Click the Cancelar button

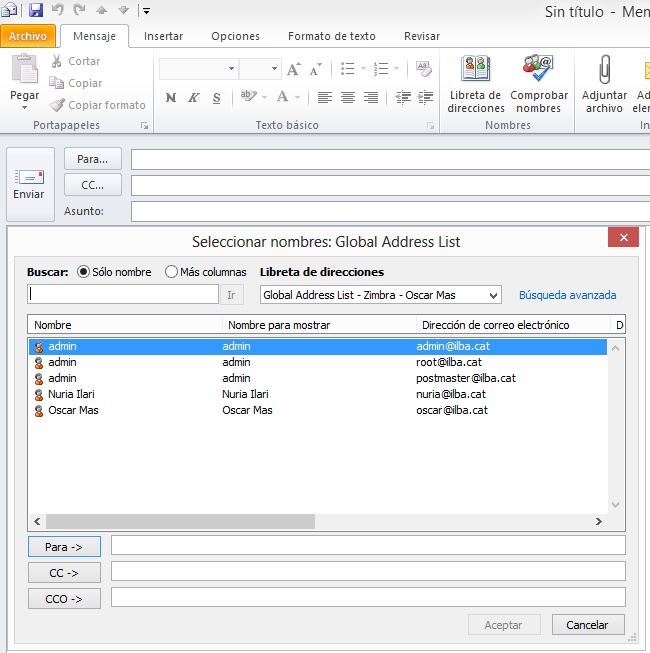click(588, 625)
